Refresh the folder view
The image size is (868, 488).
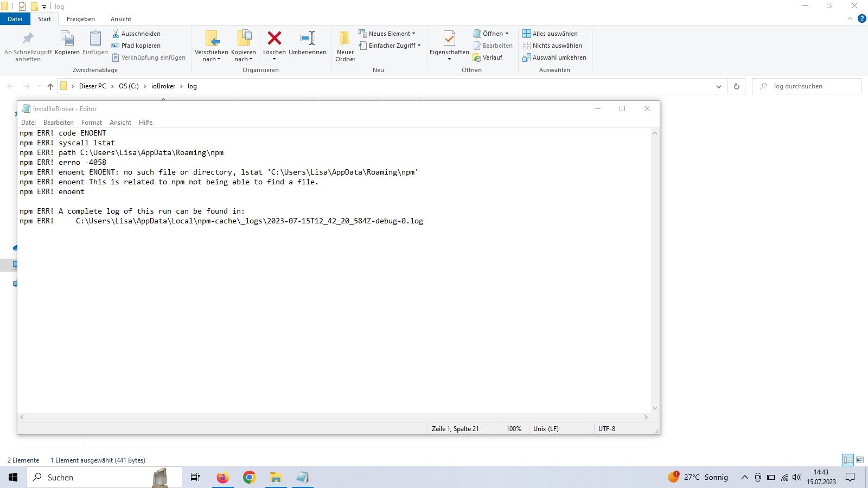tap(736, 86)
